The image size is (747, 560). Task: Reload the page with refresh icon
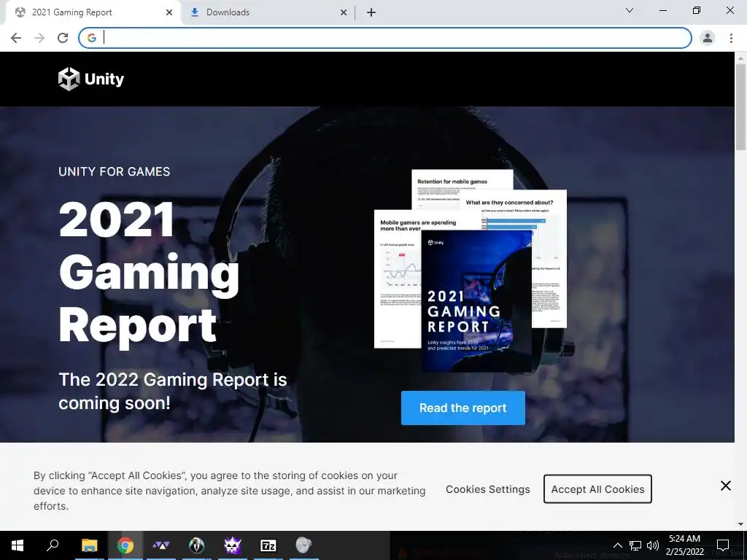[x=63, y=38]
